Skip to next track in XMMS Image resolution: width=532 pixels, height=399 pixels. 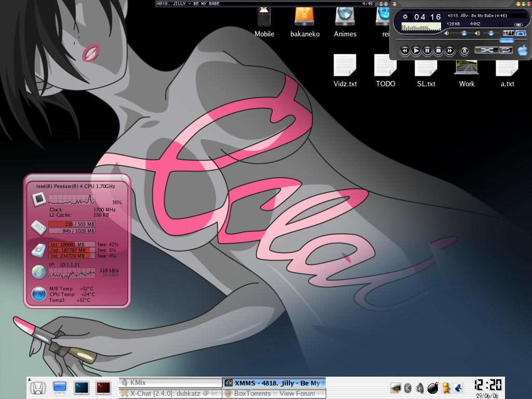click(450, 50)
